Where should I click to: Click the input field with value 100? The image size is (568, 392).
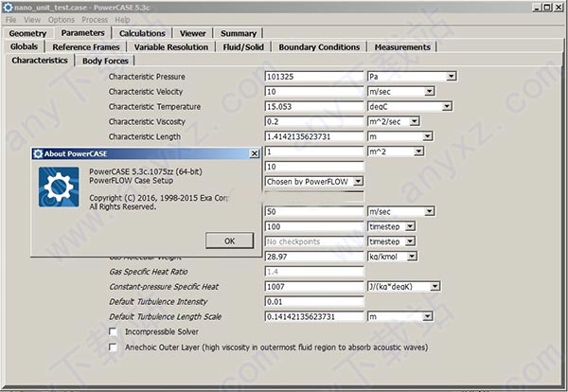click(x=314, y=226)
